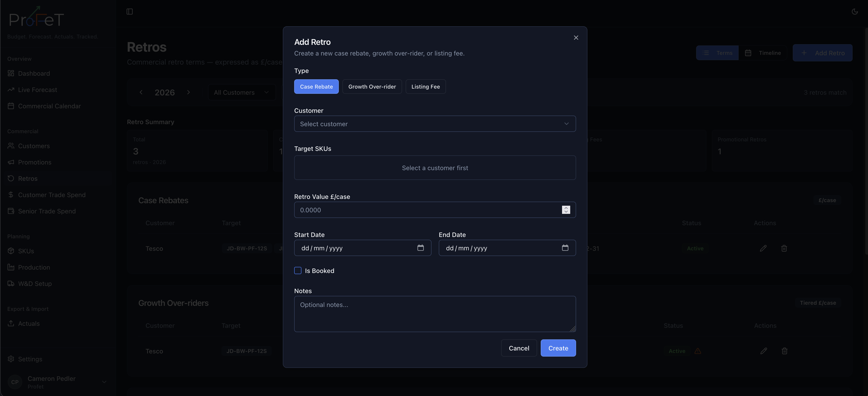
Task: Open Customer Trade Spend page
Action: 51,195
